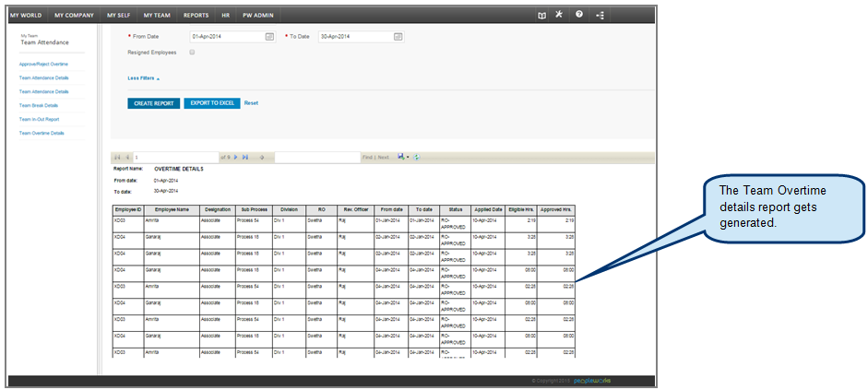Click the Employee ID column header
The image size is (868, 390).
[x=128, y=210]
